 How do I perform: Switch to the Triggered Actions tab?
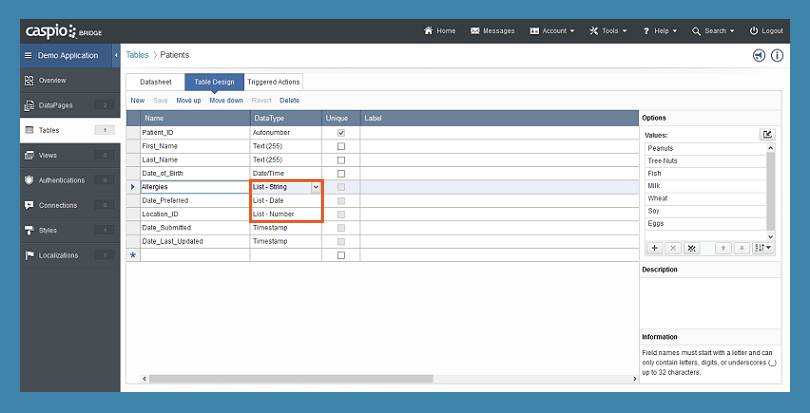273,82
